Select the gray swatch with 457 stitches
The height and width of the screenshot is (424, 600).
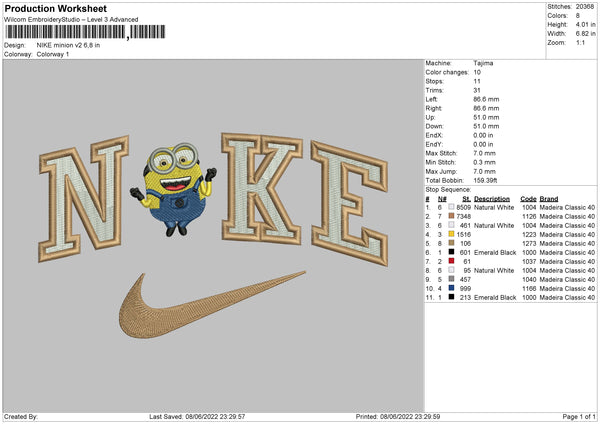click(x=449, y=279)
